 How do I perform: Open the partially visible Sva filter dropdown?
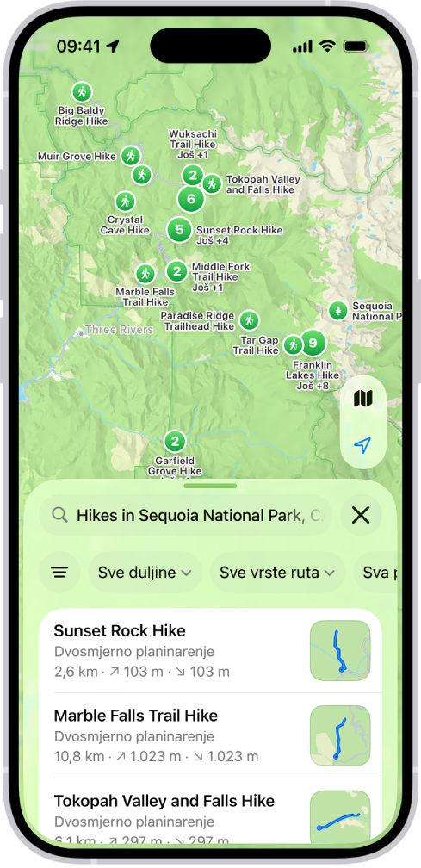[x=376, y=573]
